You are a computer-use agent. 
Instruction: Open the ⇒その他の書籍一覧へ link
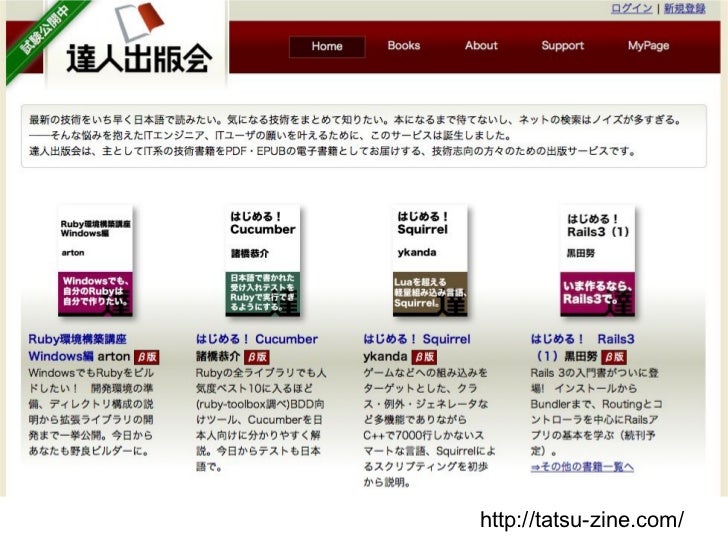pos(582,467)
